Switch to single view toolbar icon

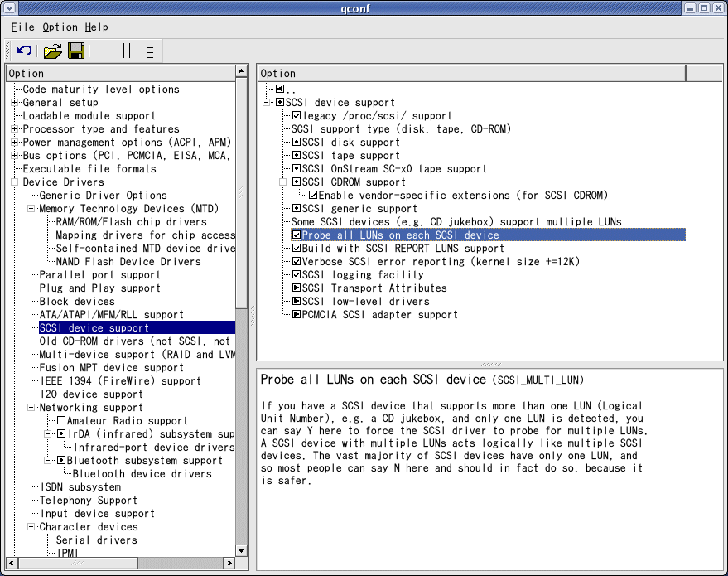click(x=104, y=51)
